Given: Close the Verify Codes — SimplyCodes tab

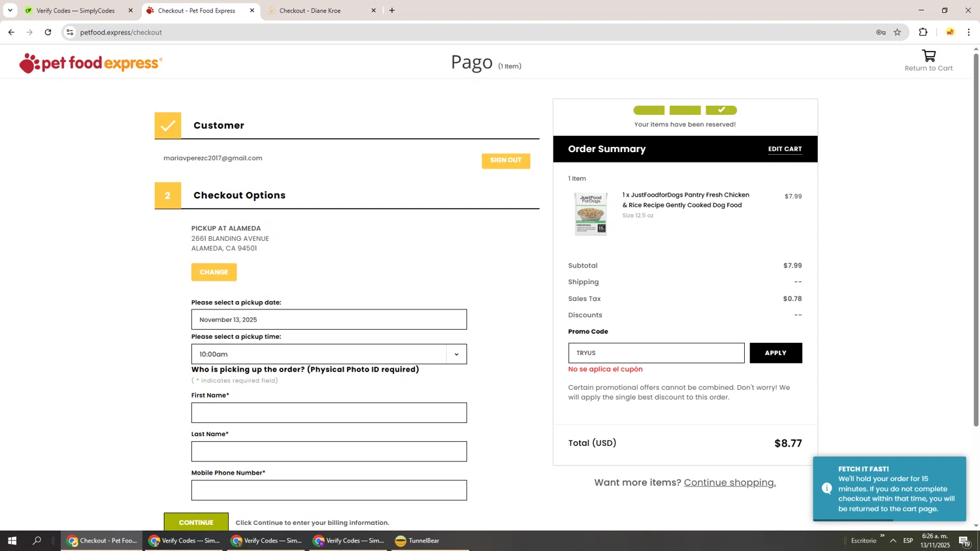Looking at the screenshot, I should point(130,10).
